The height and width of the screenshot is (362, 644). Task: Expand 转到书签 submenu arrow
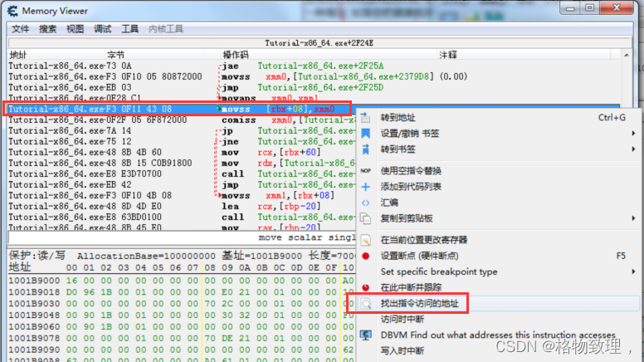[x=633, y=149]
